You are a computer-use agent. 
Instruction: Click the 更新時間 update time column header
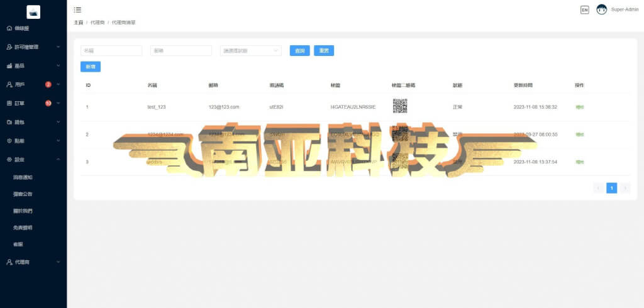pyautogui.click(x=523, y=85)
